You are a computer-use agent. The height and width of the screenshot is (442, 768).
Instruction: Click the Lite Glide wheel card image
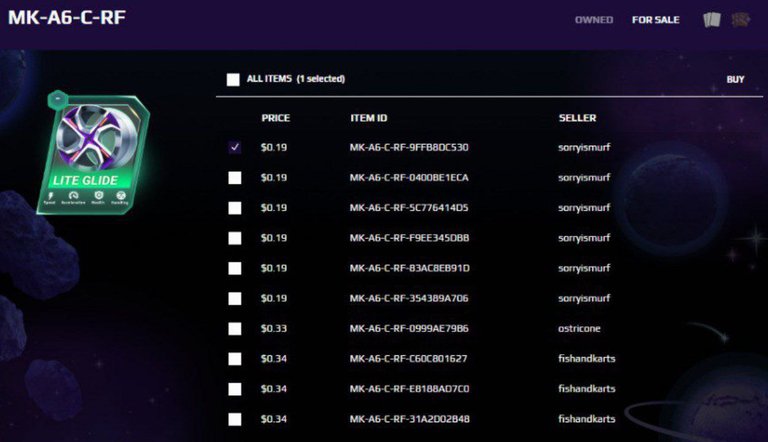pyautogui.click(x=93, y=153)
